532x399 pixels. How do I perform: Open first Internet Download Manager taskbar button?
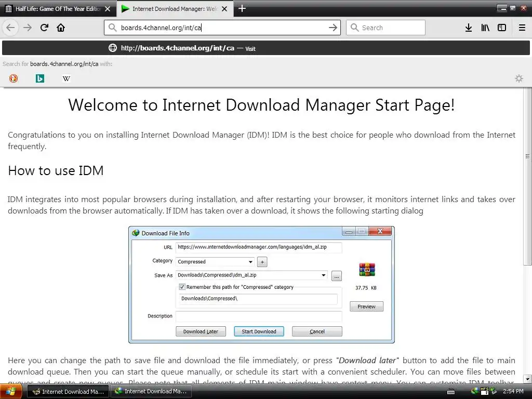68,392
